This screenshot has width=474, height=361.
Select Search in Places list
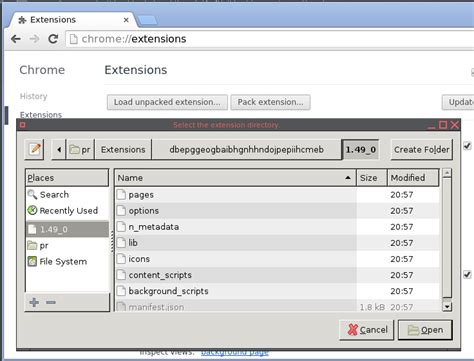tap(67, 194)
